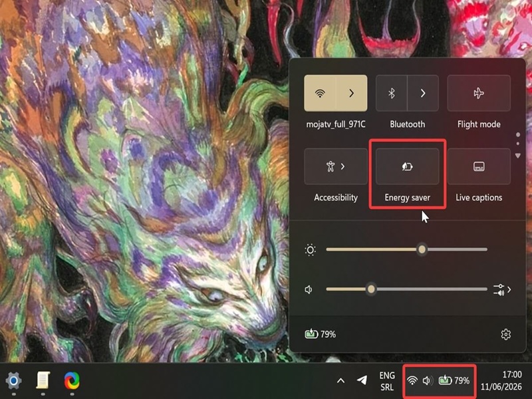Click the volume icon in the system tray

click(427, 380)
